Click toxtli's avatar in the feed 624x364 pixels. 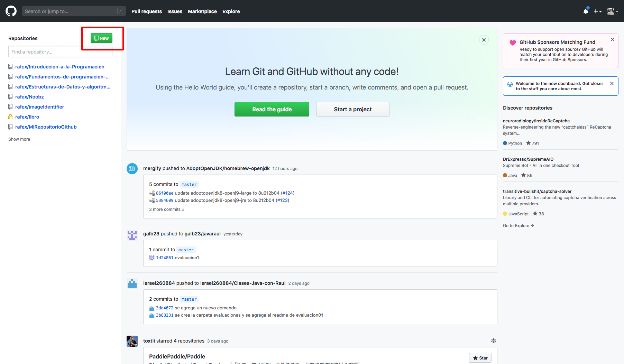point(132,341)
